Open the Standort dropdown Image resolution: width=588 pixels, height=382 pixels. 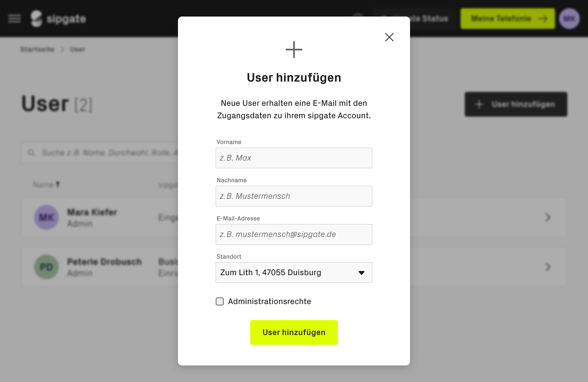click(x=294, y=273)
